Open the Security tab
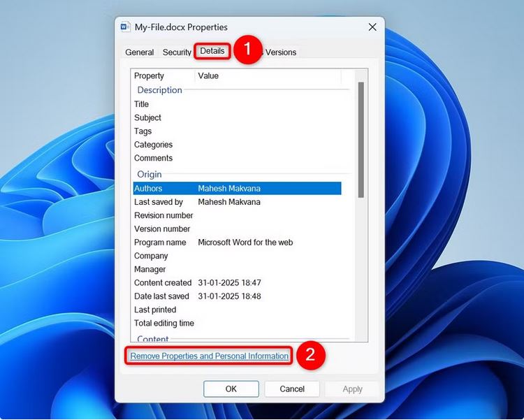Screen dimensions: 524x420 pos(177,52)
